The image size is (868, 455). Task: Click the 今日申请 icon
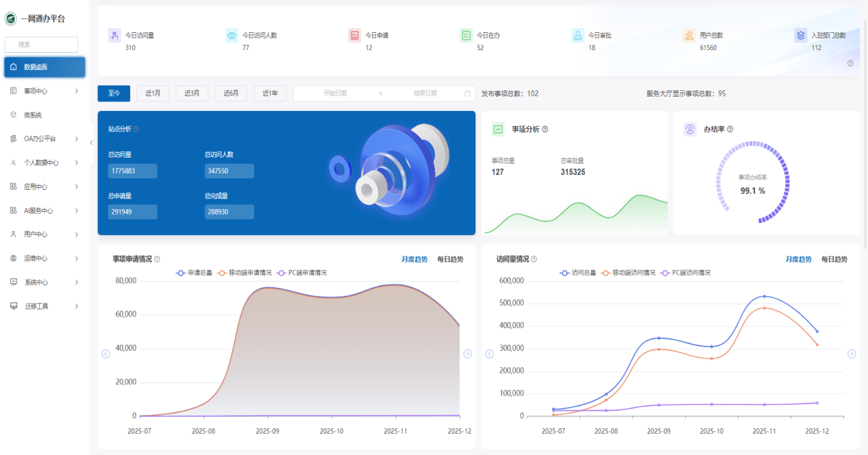[354, 36]
